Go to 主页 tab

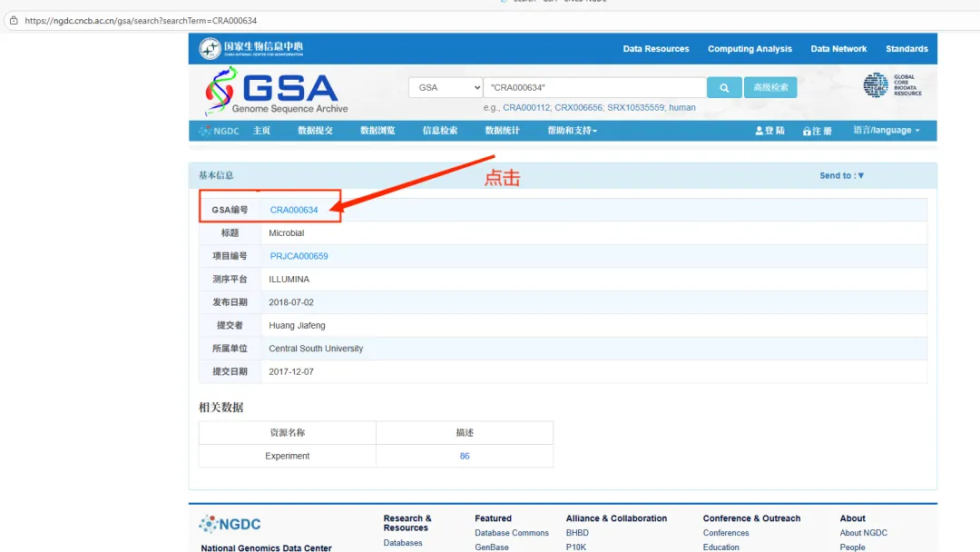tap(261, 131)
